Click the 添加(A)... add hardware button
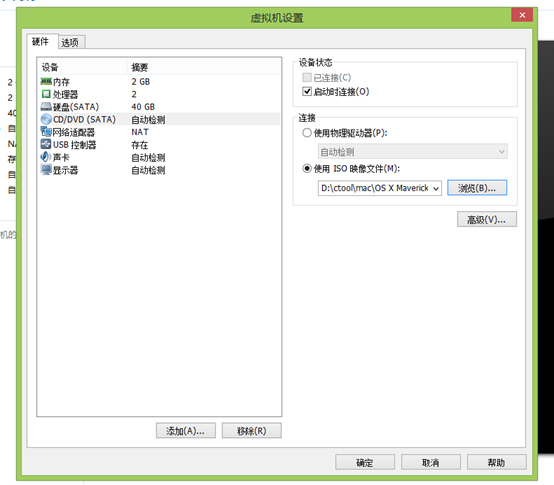The width and height of the screenshot is (554, 485). [185, 431]
